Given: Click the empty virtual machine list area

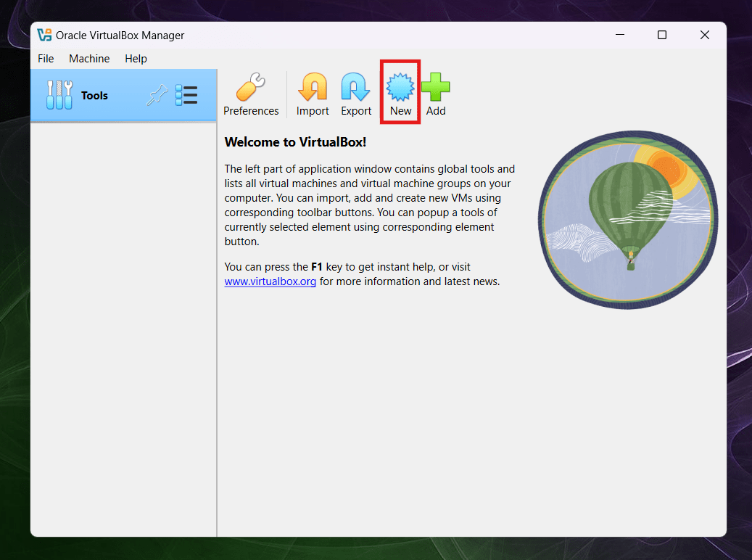Looking at the screenshot, I should (123, 326).
